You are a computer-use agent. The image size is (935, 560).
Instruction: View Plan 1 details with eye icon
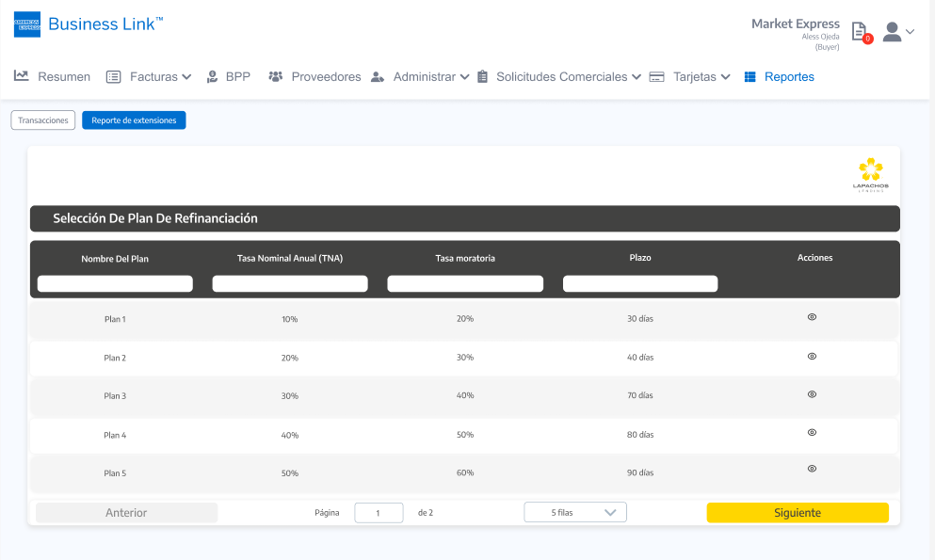point(812,317)
